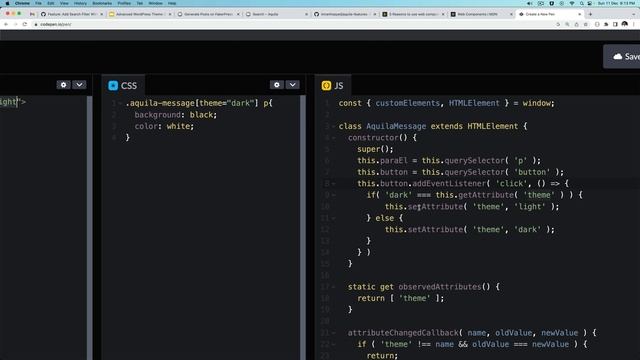Collapse constructor() fold arrow
The image size is (640, 360).
(333, 138)
